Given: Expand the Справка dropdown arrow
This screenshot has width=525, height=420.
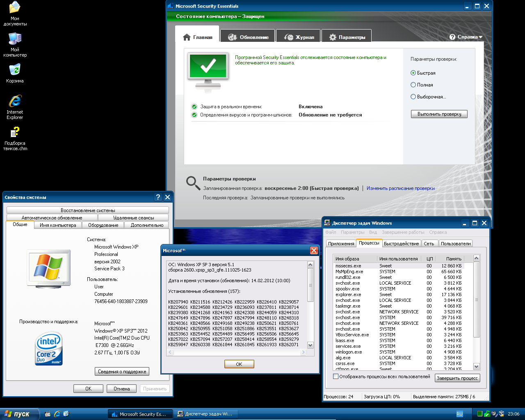Looking at the screenshot, I should pos(480,37).
